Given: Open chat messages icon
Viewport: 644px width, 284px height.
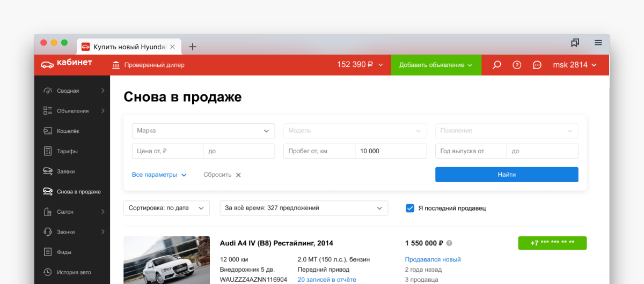Looking at the screenshot, I should click(537, 65).
